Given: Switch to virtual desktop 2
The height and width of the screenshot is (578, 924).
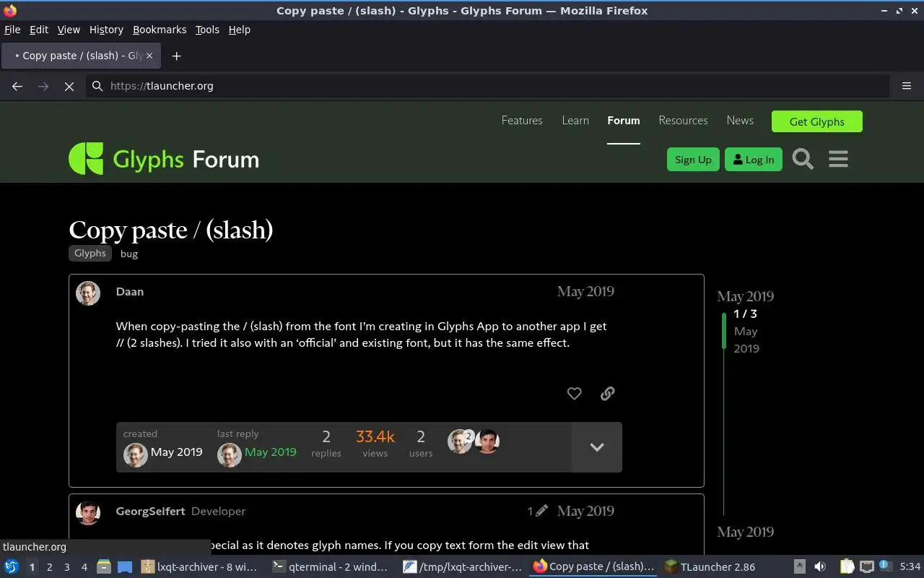Looking at the screenshot, I should [49, 567].
